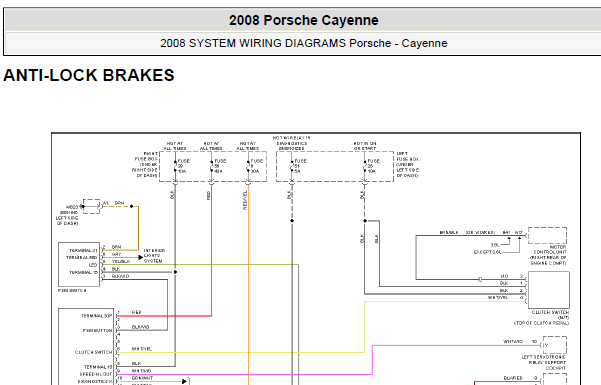Click the 'A1 BRN' connector label
Image resolution: width=601 pixels, height=385 pixels.
113,203
